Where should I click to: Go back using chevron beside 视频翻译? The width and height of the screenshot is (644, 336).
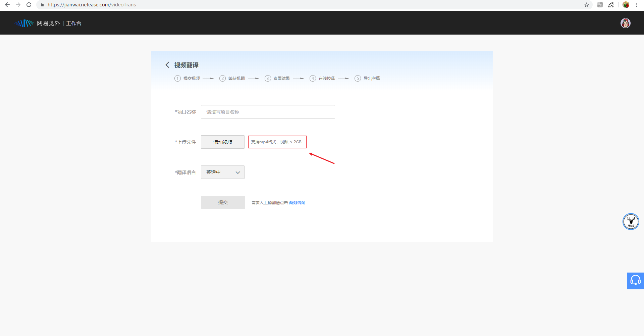click(167, 65)
